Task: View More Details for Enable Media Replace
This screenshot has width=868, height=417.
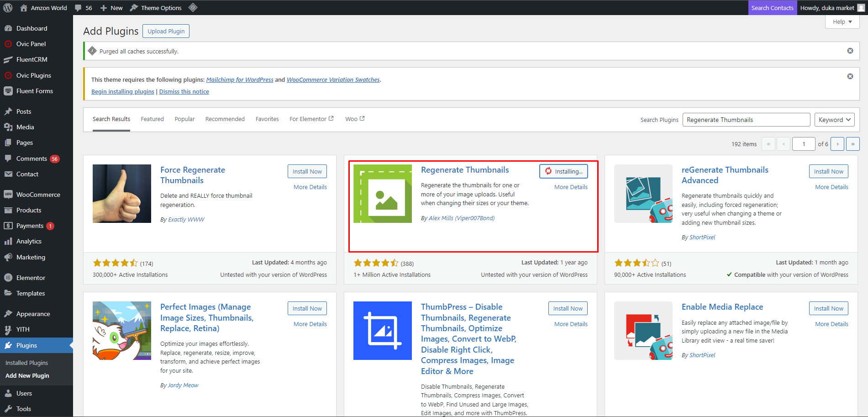Action: point(831,324)
